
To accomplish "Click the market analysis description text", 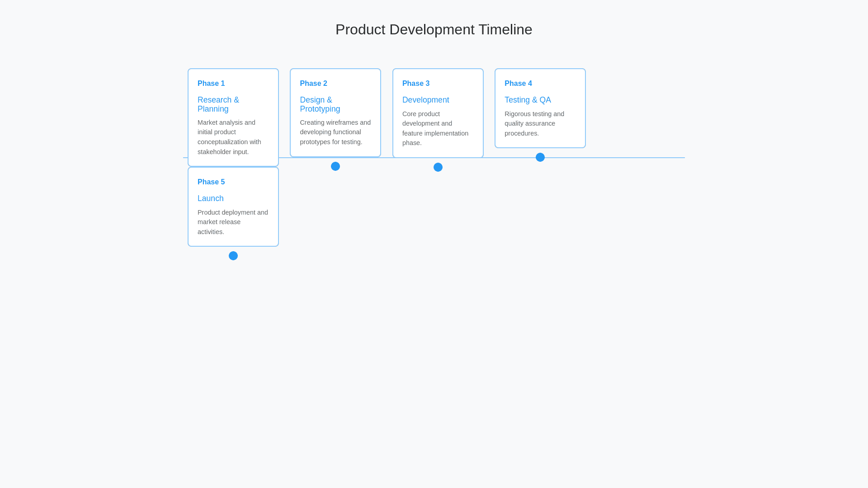I will tap(229, 137).
